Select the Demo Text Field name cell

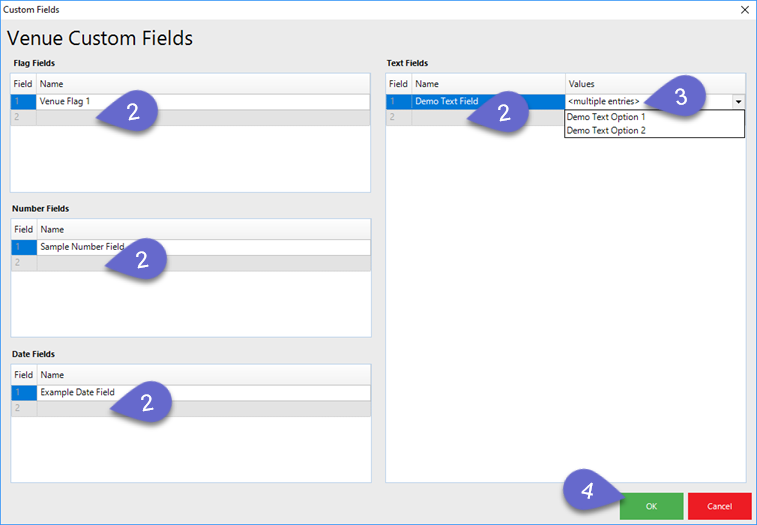(446, 102)
